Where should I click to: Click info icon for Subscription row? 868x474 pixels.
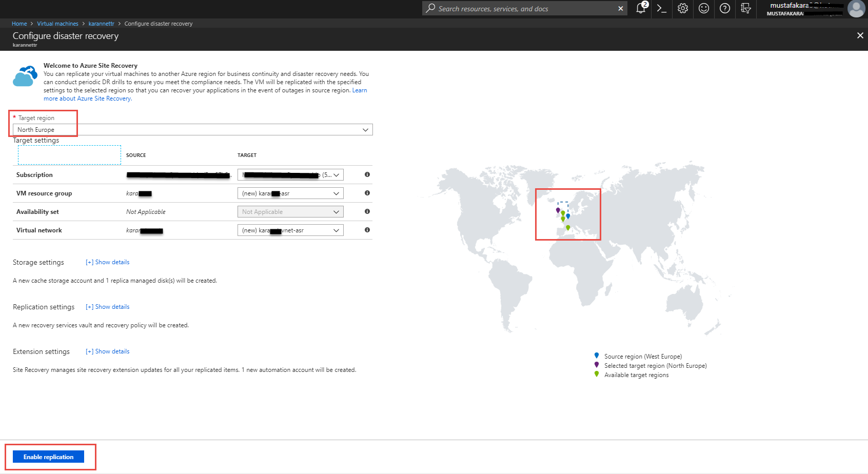point(367,174)
